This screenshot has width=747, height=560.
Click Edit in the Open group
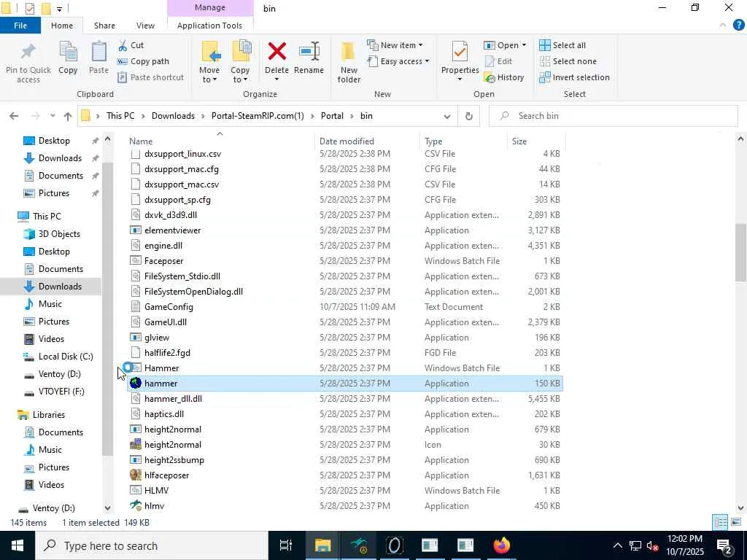point(498,61)
